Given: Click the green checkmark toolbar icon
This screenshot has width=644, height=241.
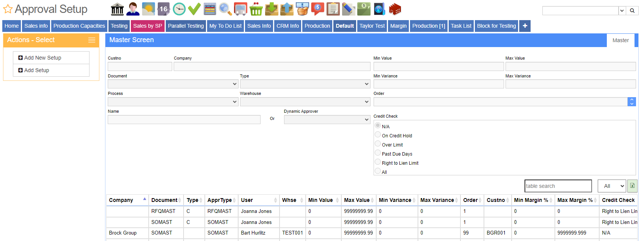Looking at the screenshot, I should click(194, 9).
